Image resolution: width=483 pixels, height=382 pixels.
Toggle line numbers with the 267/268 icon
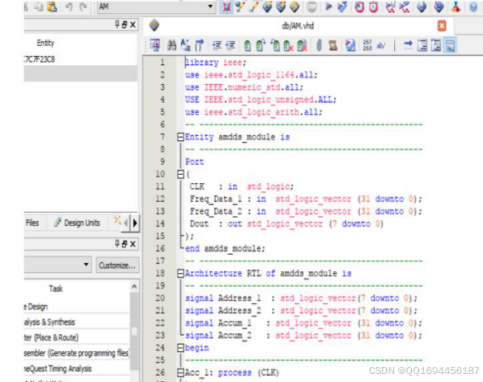367,45
